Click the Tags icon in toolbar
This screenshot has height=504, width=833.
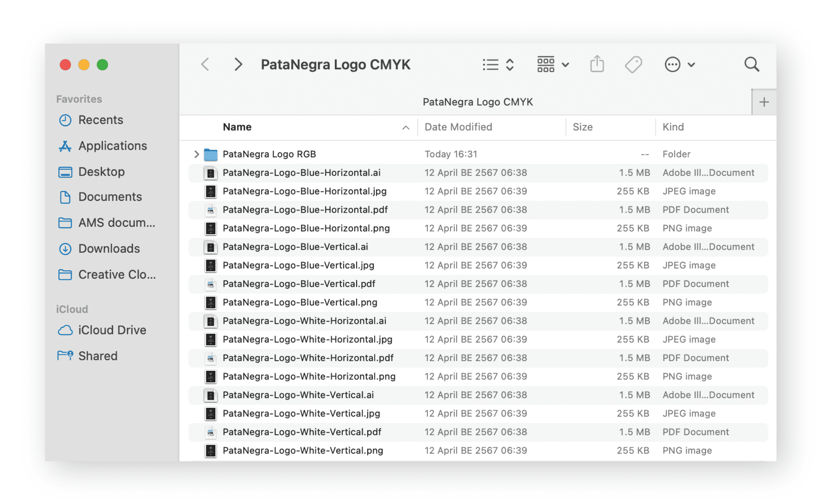pos(633,64)
